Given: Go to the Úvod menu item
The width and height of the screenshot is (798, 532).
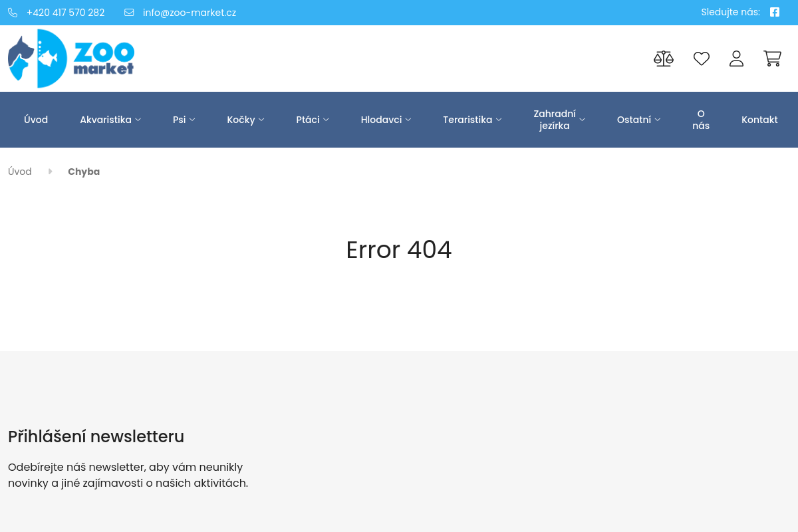Looking at the screenshot, I should point(36,120).
